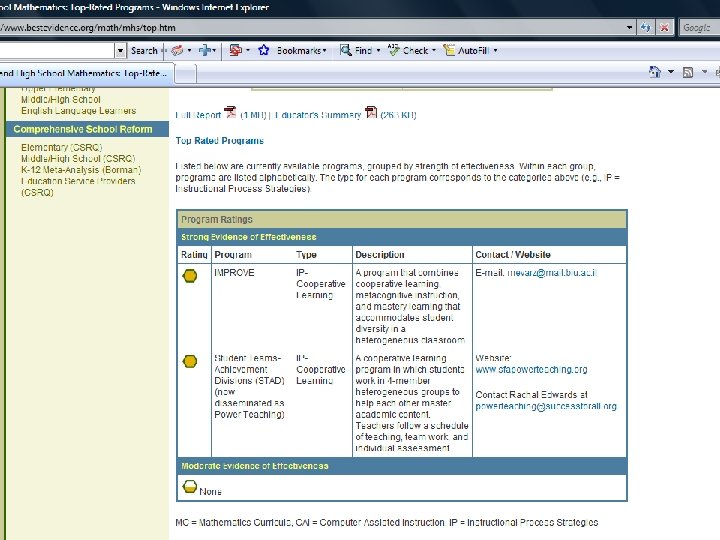The height and width of the screenshot is (540, 720).
Task: Open the AutoFill dropdown arrow
Action: click(495, 51)
